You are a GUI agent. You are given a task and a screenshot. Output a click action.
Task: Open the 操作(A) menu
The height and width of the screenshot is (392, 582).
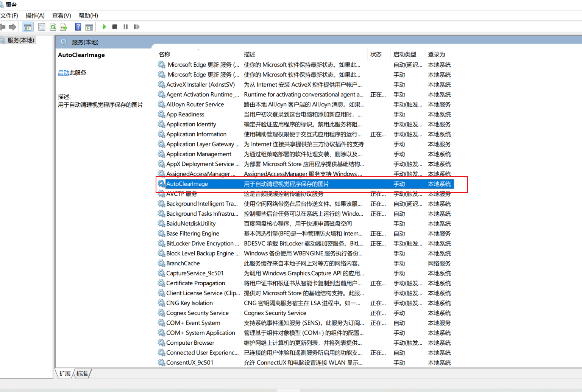[35, 16]
